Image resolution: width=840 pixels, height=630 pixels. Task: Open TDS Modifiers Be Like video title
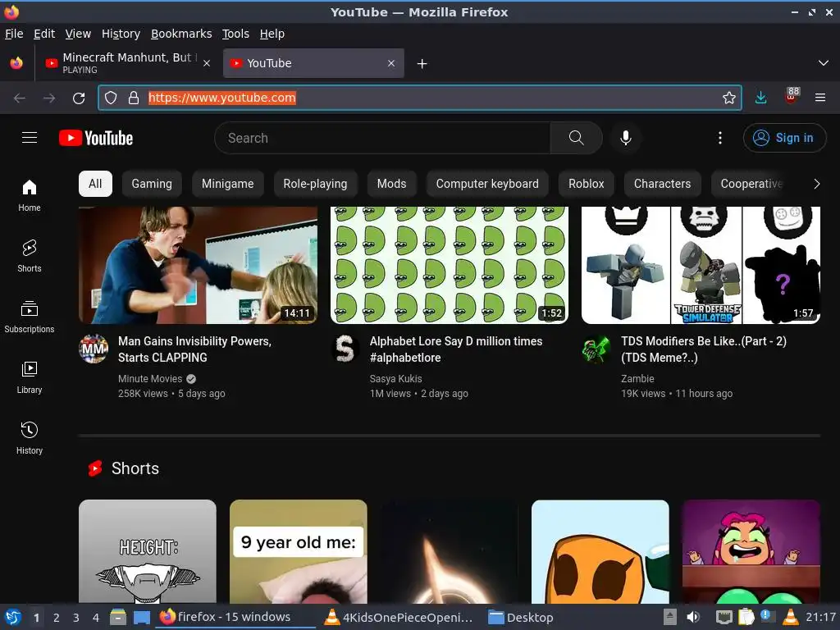click(703, 349)
